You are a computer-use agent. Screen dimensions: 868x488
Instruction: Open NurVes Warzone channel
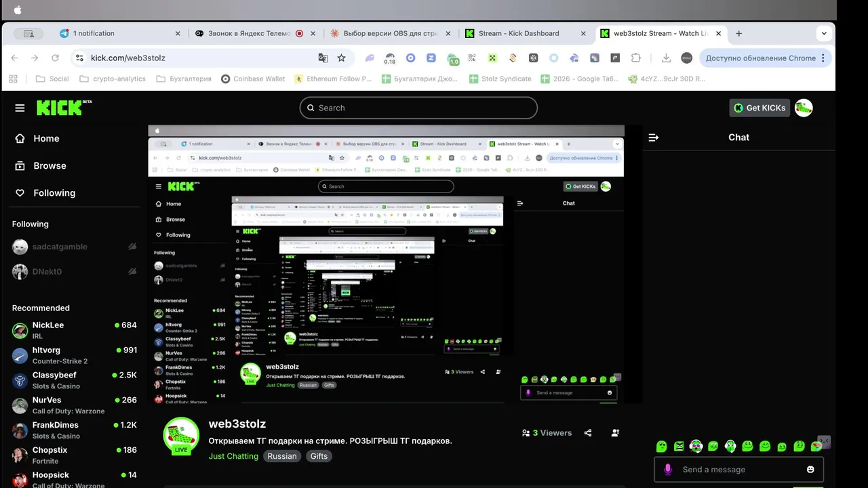click(75, 405)
